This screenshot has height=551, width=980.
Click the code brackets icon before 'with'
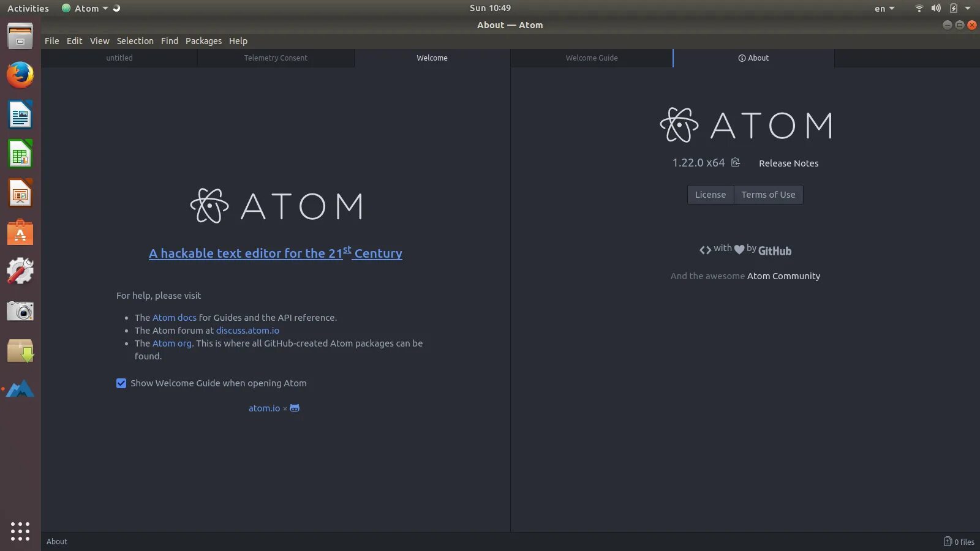[x=705, y=250]
